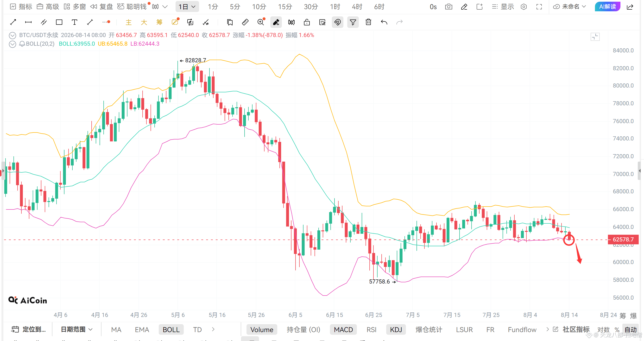Open the 多窗 multi-window menu
The width and height of the screenshot is (644, 341).
click(x=75, y=7)
